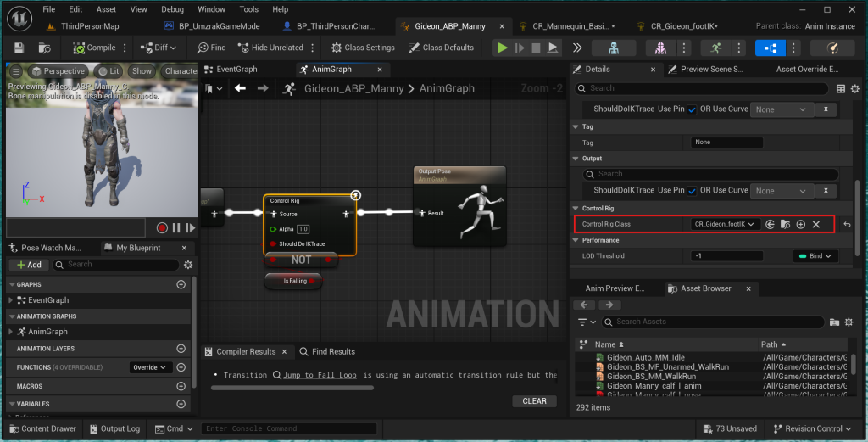Add new function with FUNCTIONS plus icon
The image size is (868, 442).
181,367
